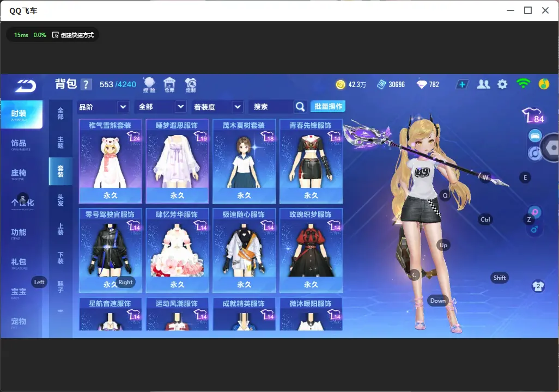Screen dimensions: 559x392
Task: Click the yellow music note icon
Action: click(x=544, y=84)
